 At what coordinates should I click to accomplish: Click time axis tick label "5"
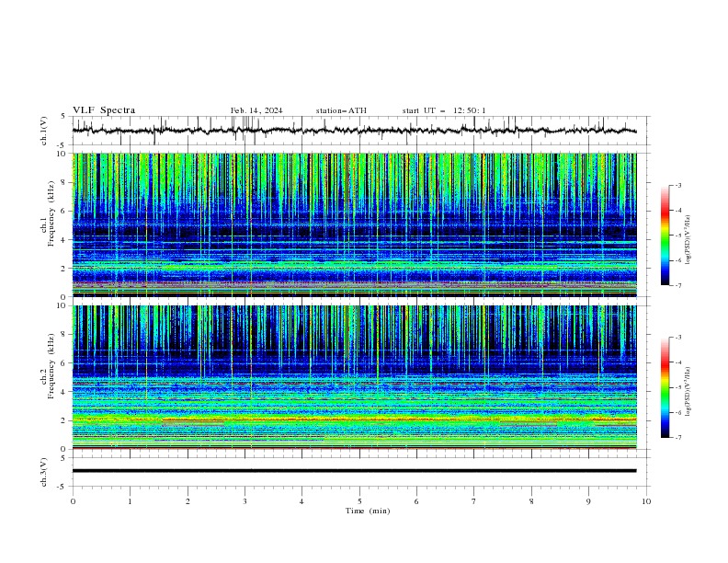(359, 501)
